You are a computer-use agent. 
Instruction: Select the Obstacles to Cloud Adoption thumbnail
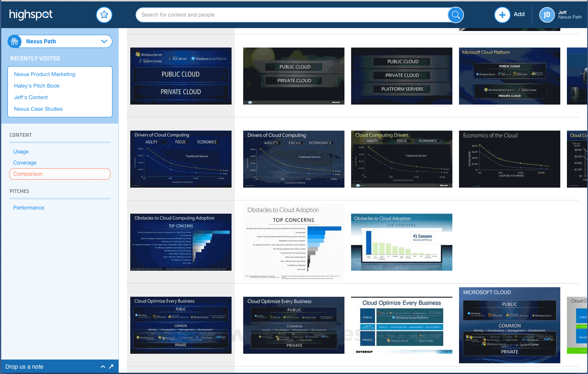pos(402,242)
